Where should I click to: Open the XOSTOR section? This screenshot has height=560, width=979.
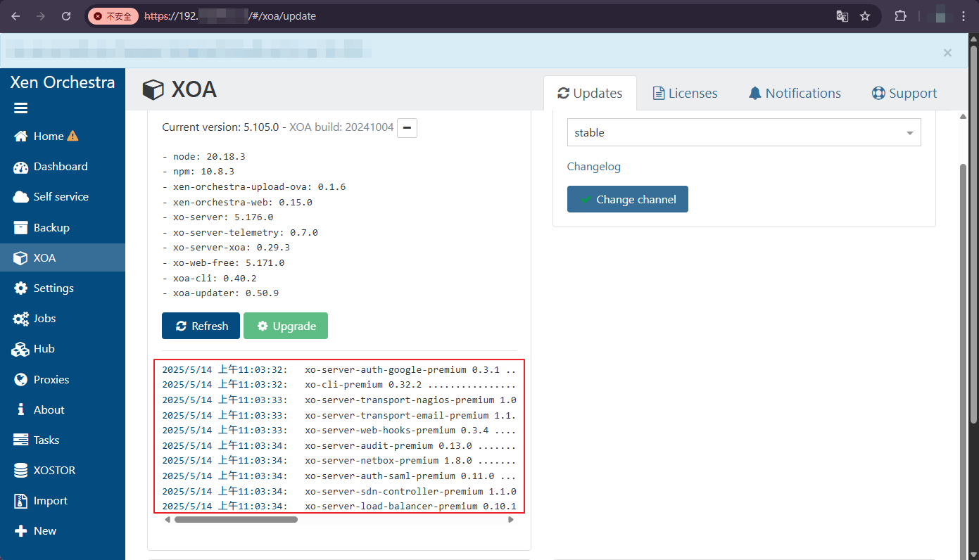click(45, 471)
